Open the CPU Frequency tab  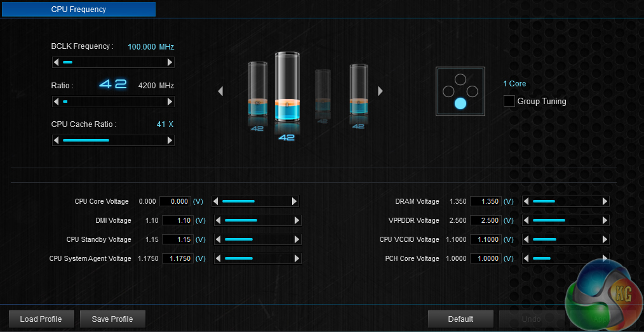pos(78,9)
